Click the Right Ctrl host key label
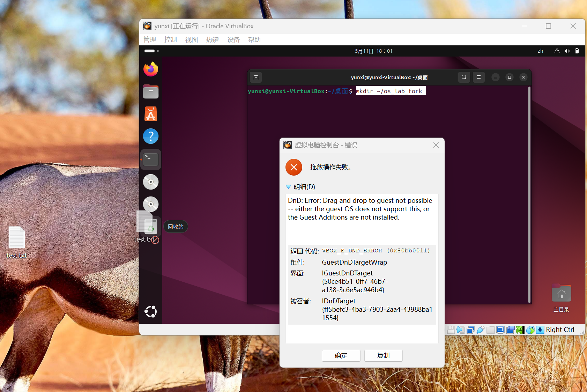Viewport: 587px width, 392px height. pyautogui.click(x=560, y=330)
